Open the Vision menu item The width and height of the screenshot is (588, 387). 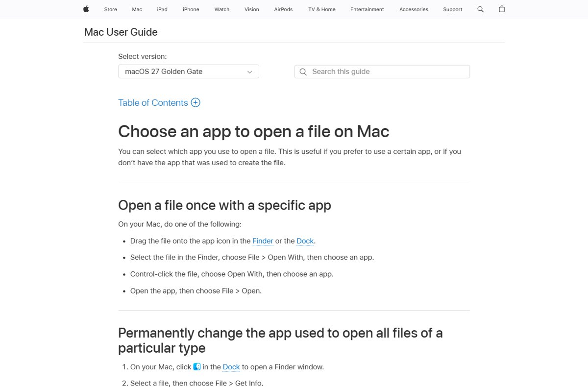click(252, 9)
